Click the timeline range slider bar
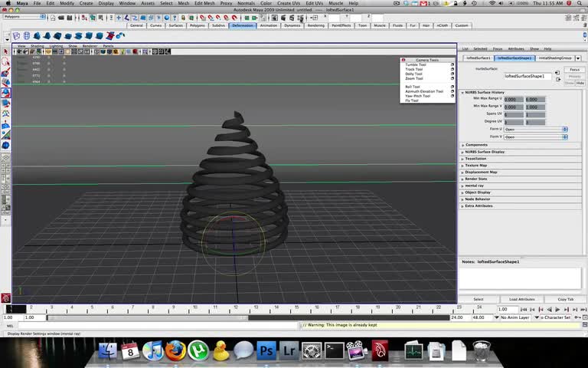The width and height of the screenshot is (588, 368). point(147,317)
